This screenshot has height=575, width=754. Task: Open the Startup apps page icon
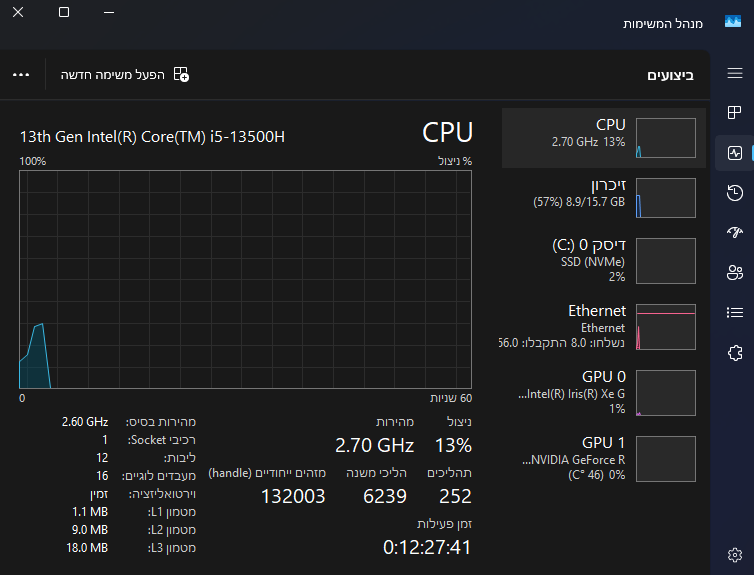[x=734, y=233]
